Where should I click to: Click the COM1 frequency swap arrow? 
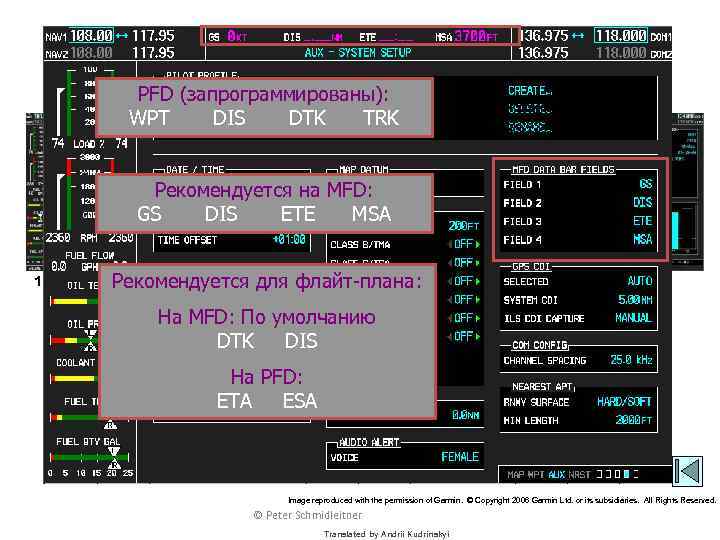(578, 35)
